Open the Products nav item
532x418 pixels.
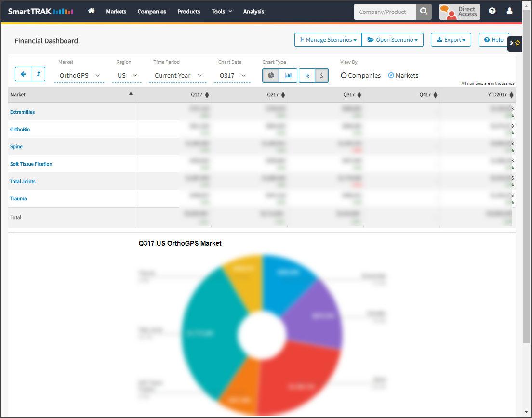click(x=188, y=12)
